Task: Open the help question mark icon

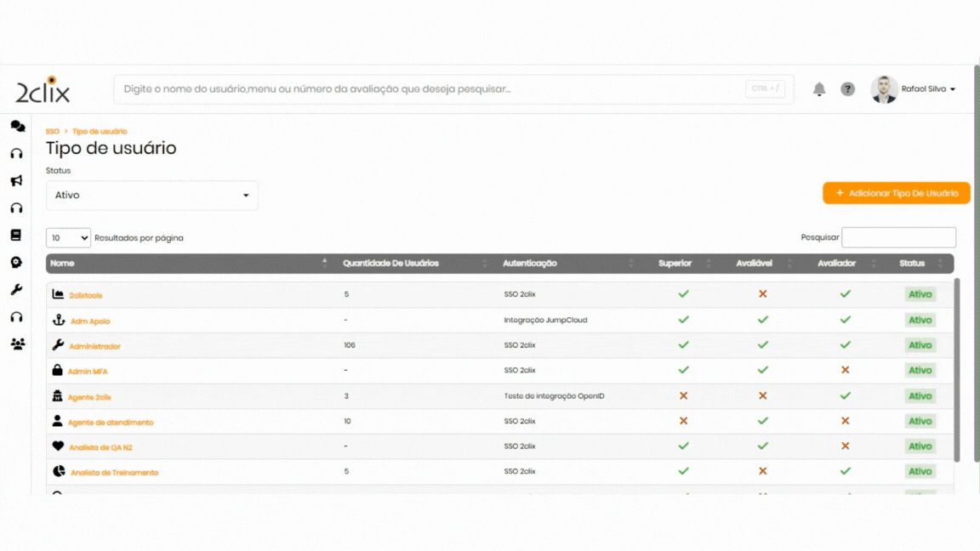Action: pyautogui.click(x=847, y=89)
